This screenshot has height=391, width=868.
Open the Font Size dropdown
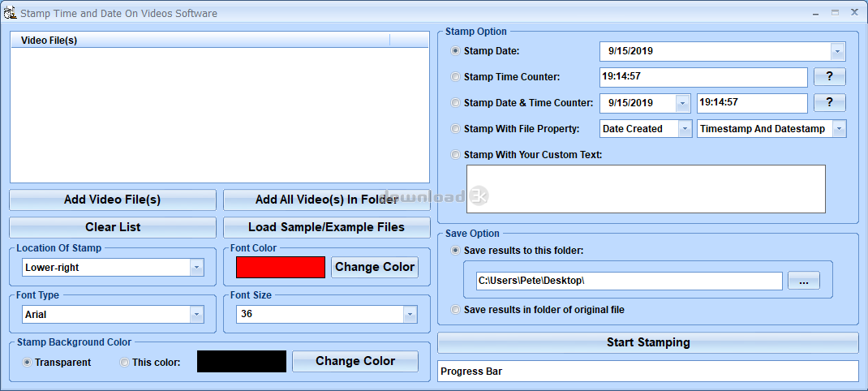pyautogui.click(x=410, y=314)
